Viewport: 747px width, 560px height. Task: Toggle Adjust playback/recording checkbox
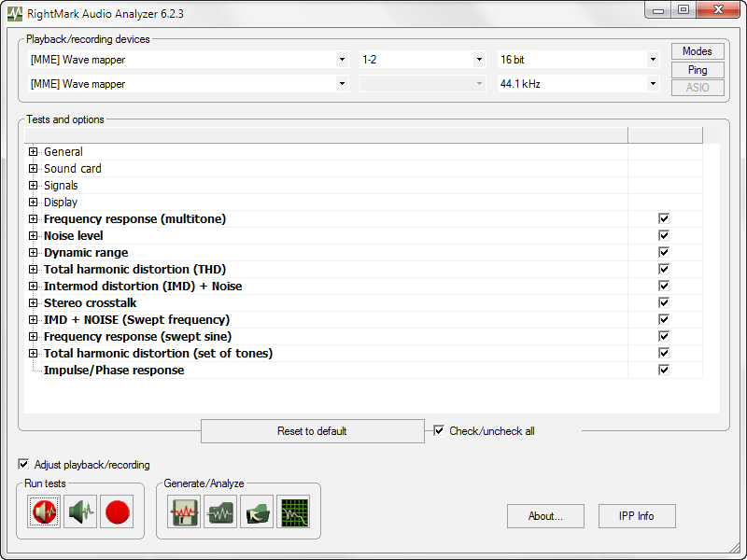tap(22, 464)
